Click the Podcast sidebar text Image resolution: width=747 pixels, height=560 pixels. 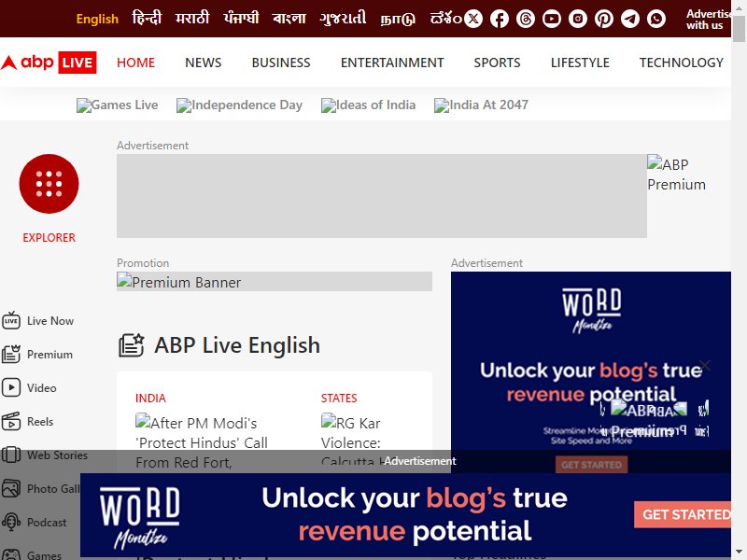coord(47,523)
